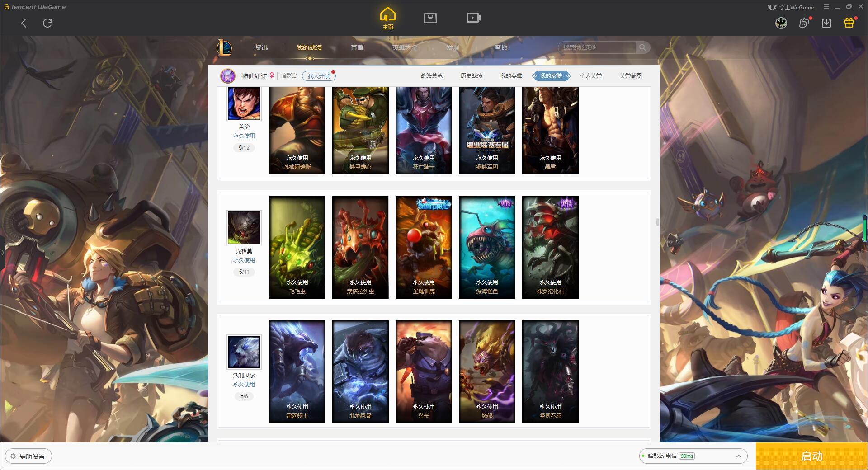868x470 pixels.
Task: Open the 警长 skin card
Action: pos(424,371)
